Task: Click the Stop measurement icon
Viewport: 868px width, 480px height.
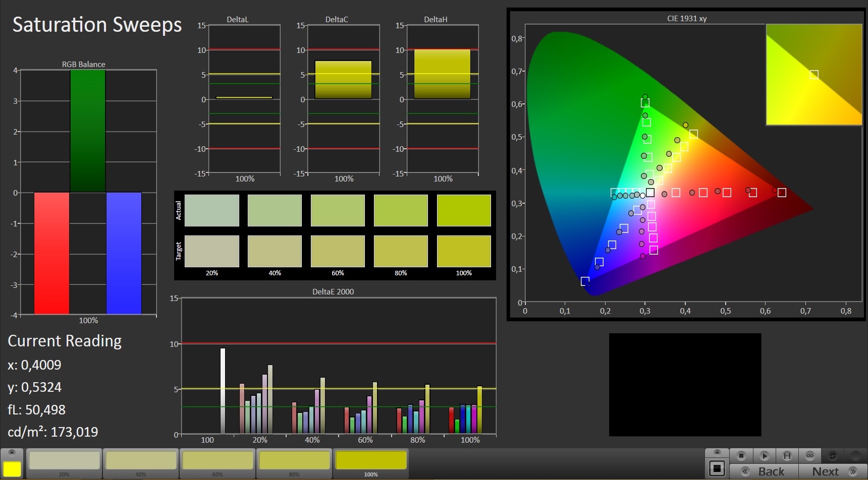Action: tap(741, 456)
